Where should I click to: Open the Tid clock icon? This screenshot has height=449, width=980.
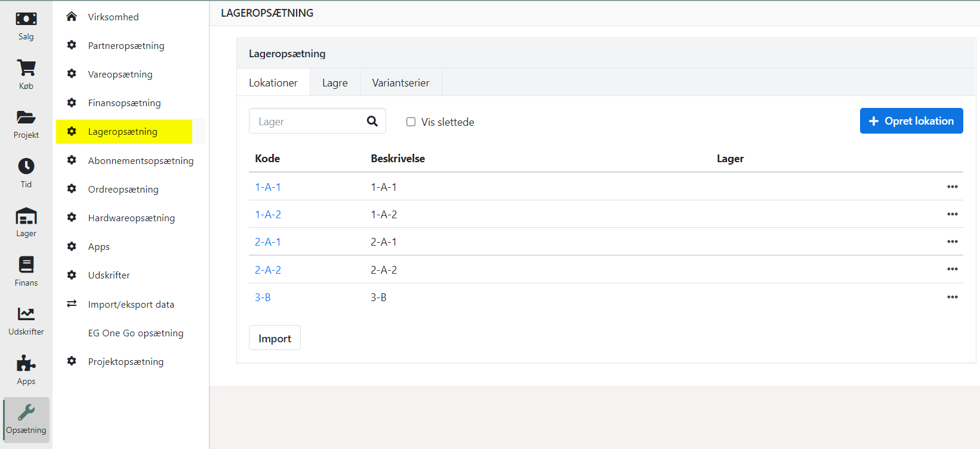coord(26,166)
